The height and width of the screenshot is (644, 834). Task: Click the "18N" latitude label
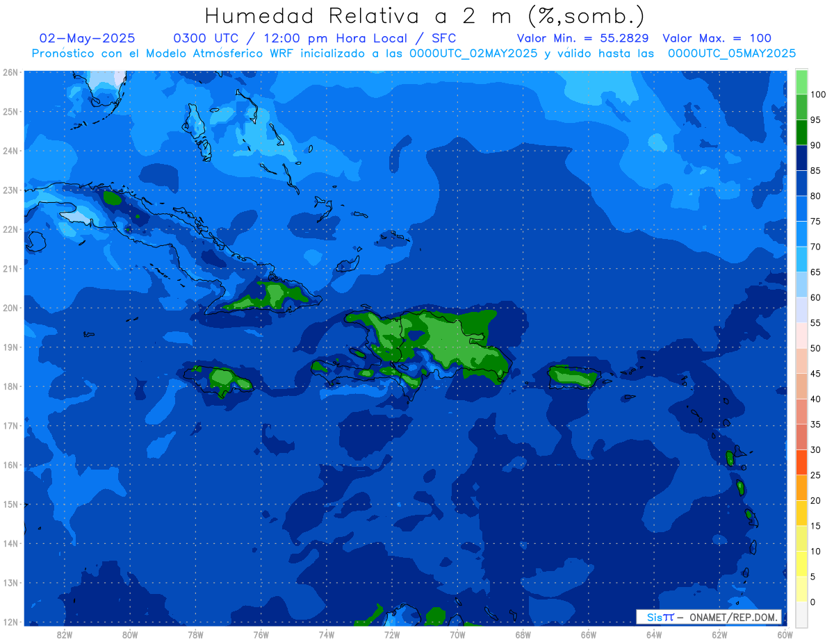point(11,386)
